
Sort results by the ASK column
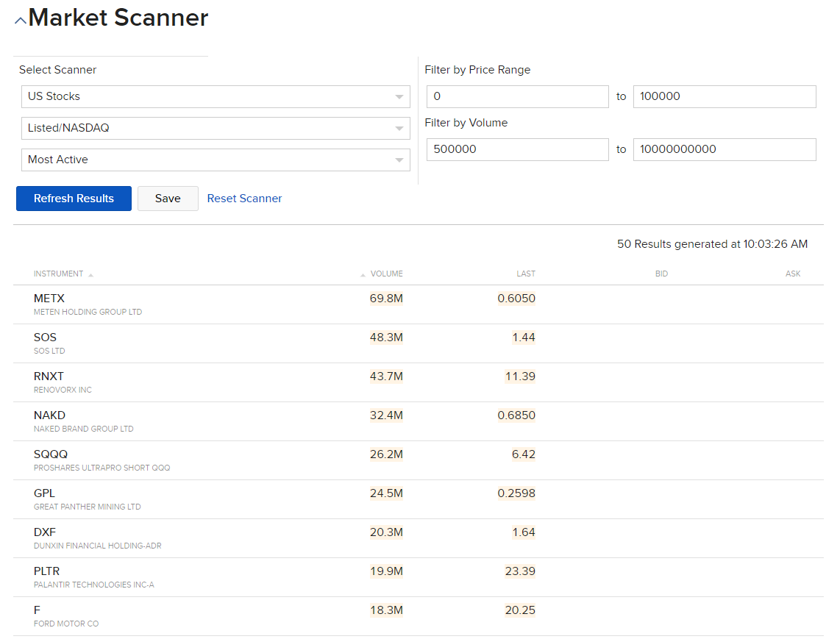(x=793, y=274)
